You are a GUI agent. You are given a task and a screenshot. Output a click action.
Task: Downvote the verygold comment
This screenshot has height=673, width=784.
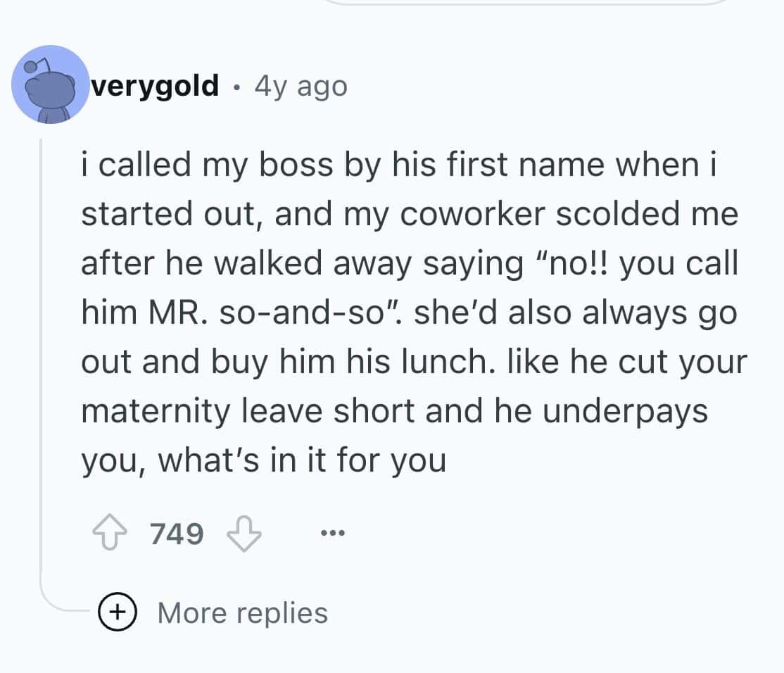click(x=243, y=534)
